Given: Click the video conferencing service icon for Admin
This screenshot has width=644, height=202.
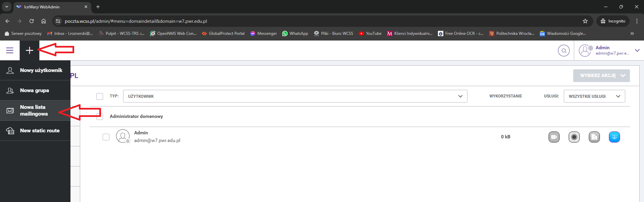Looking at the screenshot, I should (x=554, y=137).
